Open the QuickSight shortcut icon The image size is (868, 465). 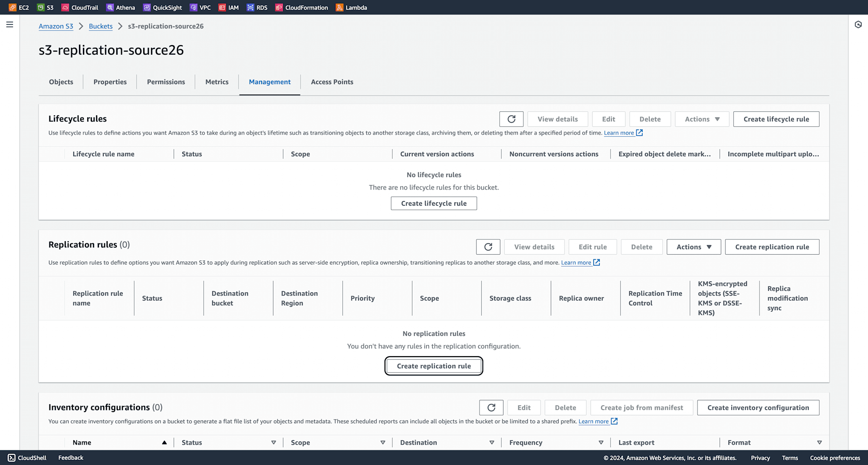click(x=147, y=7)
